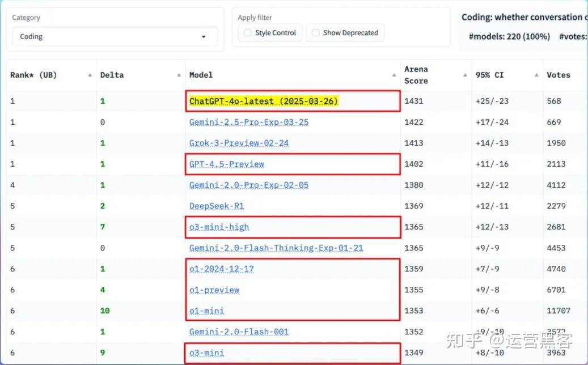Click the sort arrow in Model header
Viewport: 588px width, 365px height.
(x=394, y=75)
